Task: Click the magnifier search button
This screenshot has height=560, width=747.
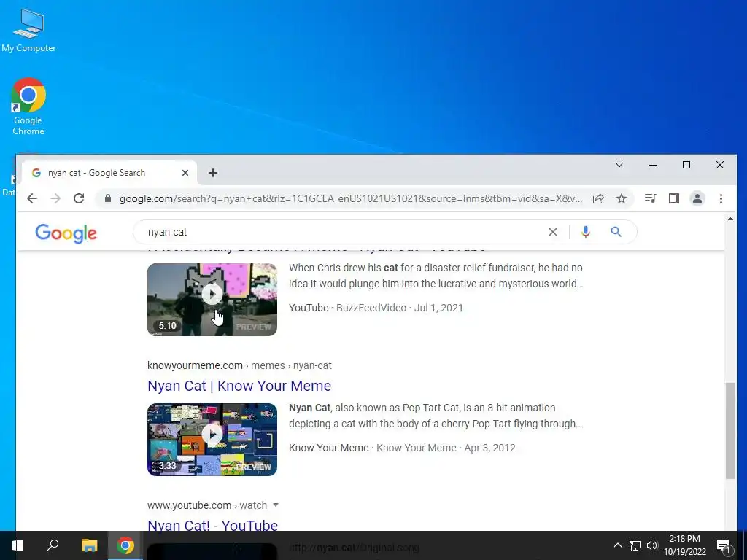Action: pyautogui.click(x=616, y=232)
